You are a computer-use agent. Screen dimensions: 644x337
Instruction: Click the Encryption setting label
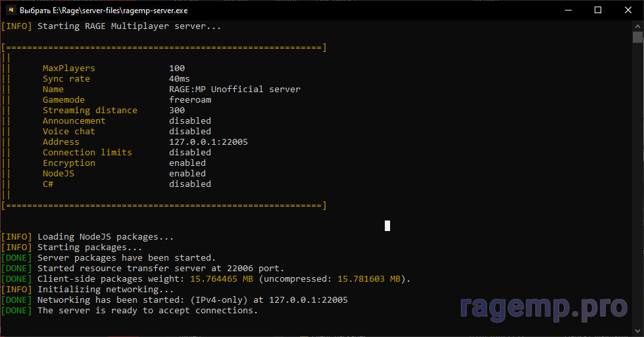[68, 163]
